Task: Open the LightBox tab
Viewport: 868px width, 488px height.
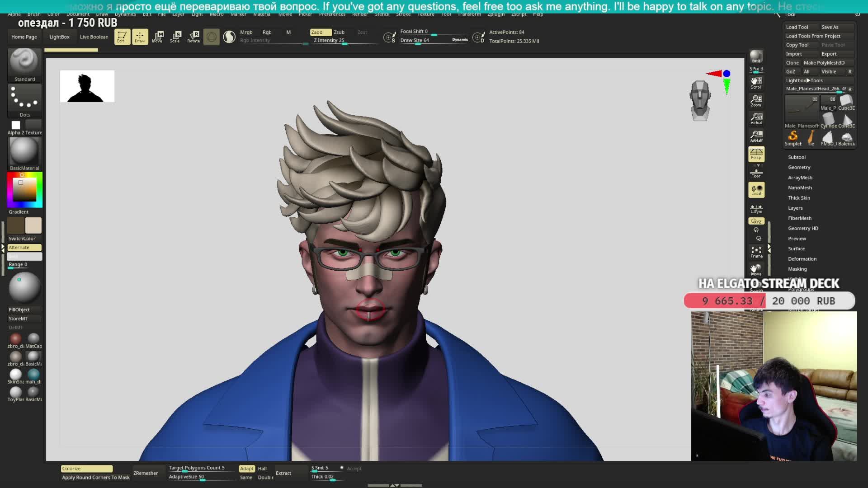Action: [59, 37]
